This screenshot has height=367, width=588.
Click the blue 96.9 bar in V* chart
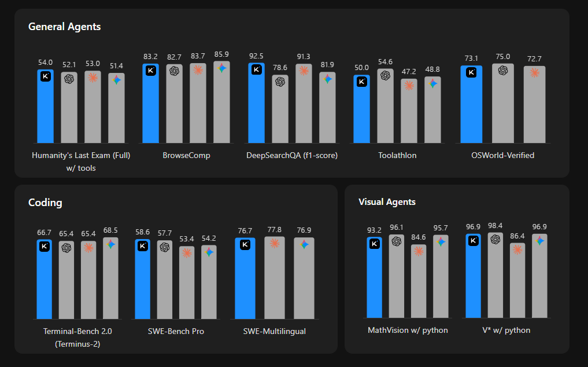[474, 276]
